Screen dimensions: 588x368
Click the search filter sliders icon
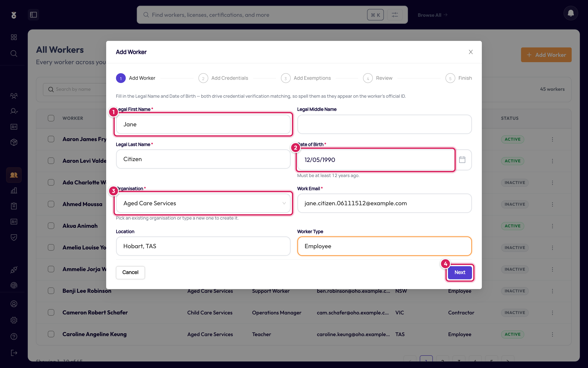tap(395, 15)
